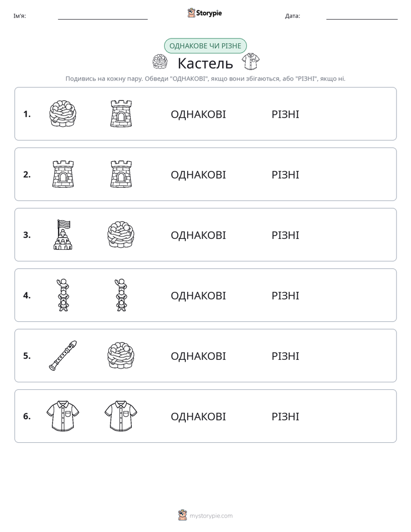
Task: Click the pile icon left of Кастель title
Action: click(x=159, y=62)
